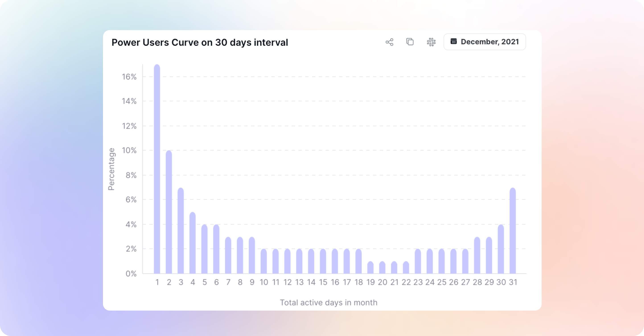Select the bar for day 4
The height and width of the screenshot is (336, 644).
pyautogui.click(x=193, y=243)
